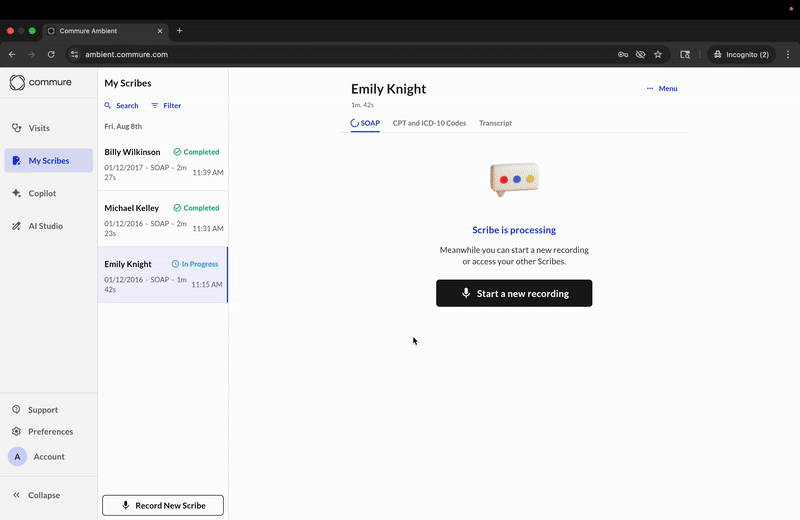Viewport: 800px width, 520px height.
Task: Click the site information icon
Action: click(x=74, y=55)
